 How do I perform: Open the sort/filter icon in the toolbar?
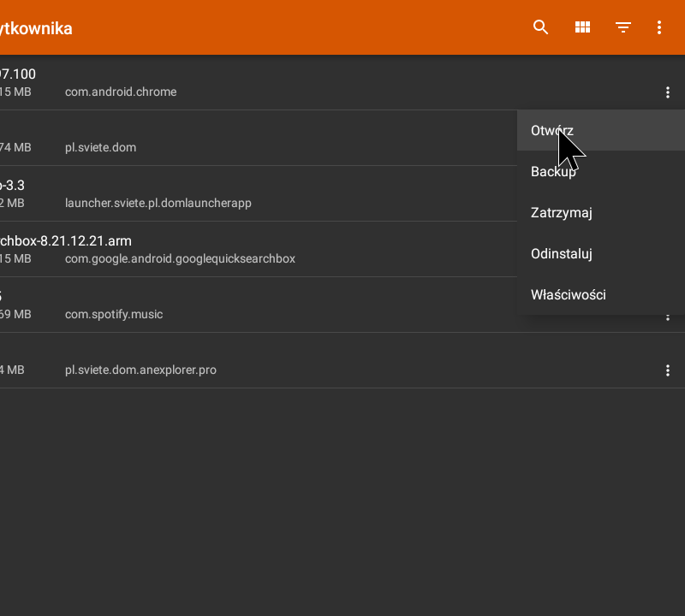[x=623, y=27]
